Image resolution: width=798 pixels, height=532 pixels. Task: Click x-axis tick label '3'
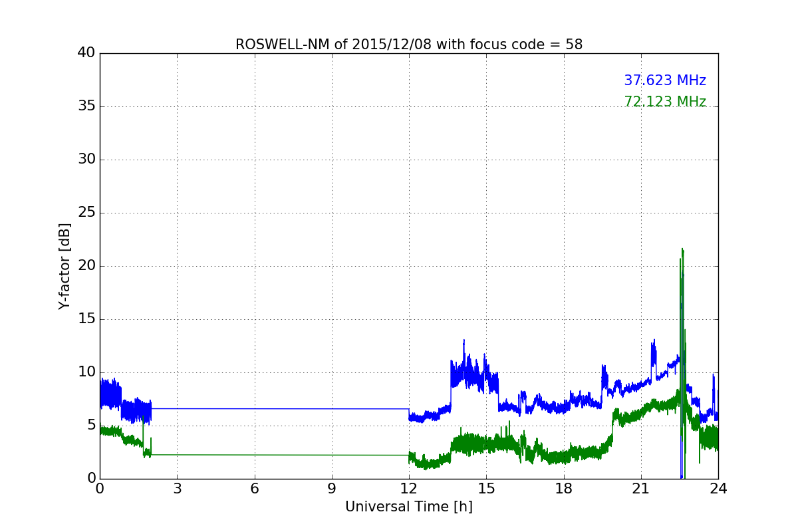[x=177, y=489]
